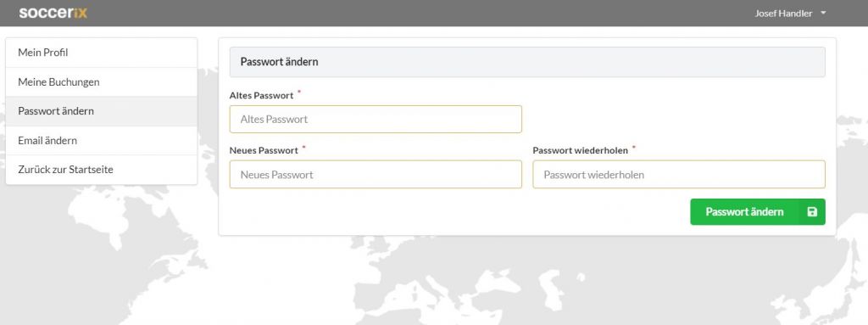
Task: Click the Neues Passwort field label
Action: coord(264,150)
